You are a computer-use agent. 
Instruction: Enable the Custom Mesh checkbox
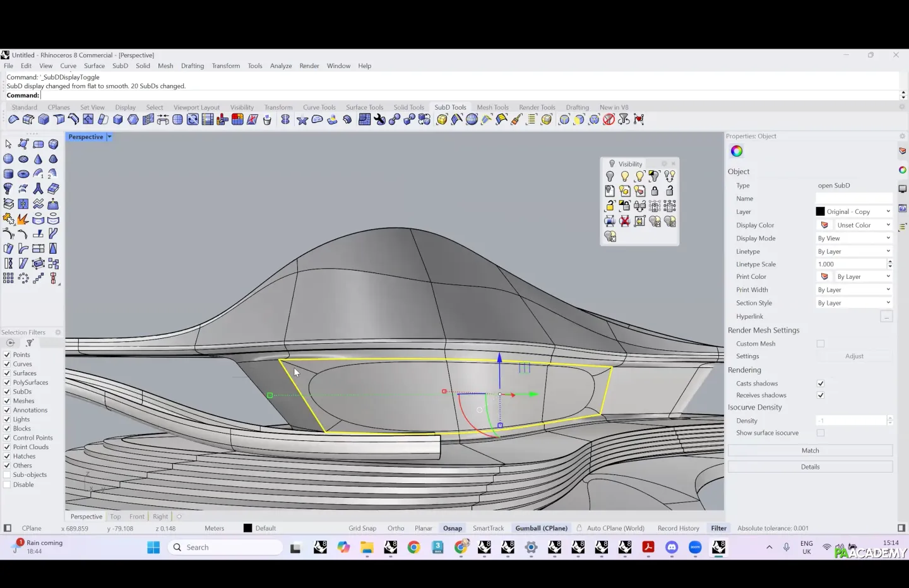(x=821, y=344)
